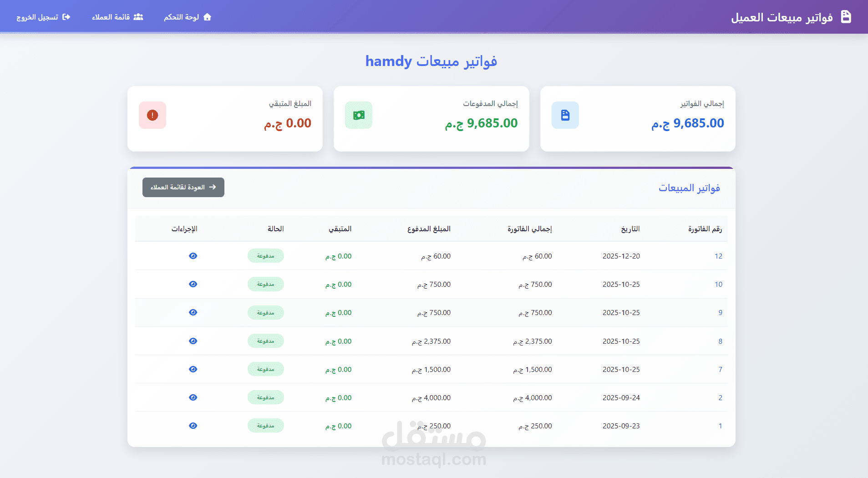The height and width of the screenshot is (478, 868).
Task: View invoice 7 with the eye icon
Action: (193, 369)
